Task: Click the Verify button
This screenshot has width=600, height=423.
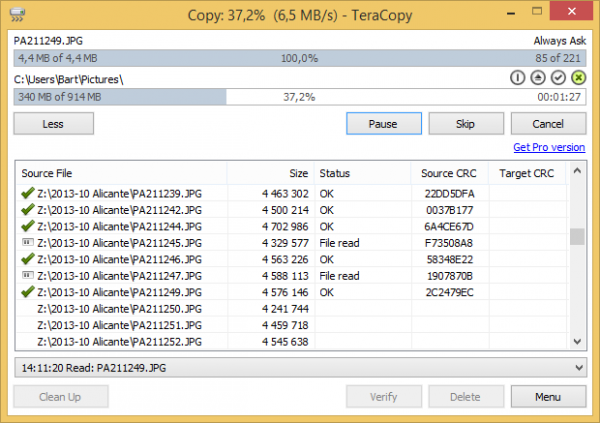Action: click(x=384, y=397)
